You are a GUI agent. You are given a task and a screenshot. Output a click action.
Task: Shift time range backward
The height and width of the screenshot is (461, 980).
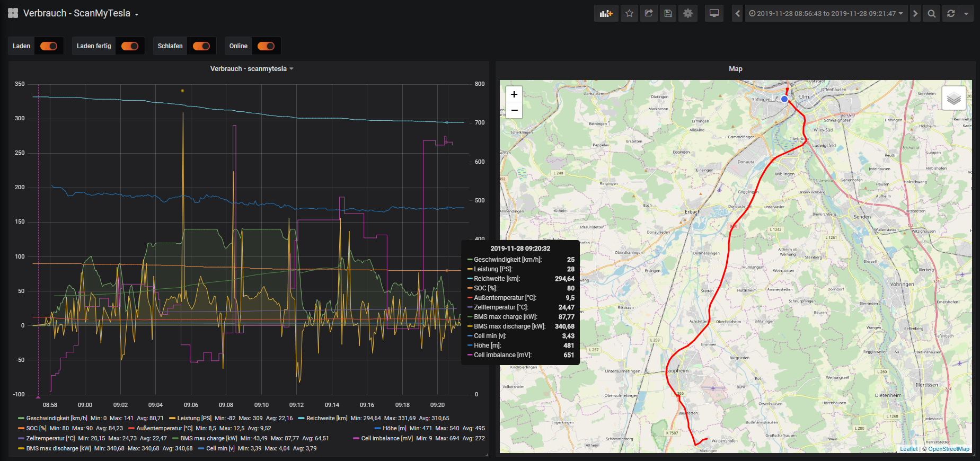(737, 13)
